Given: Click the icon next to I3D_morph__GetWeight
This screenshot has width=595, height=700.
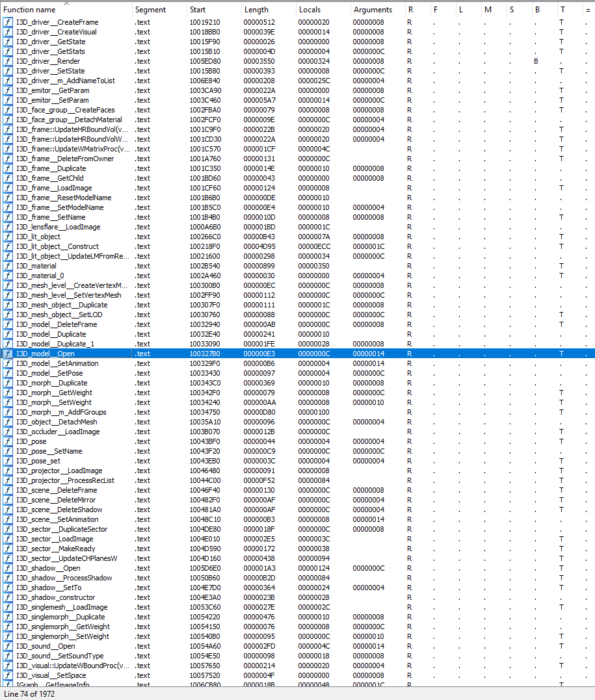Looking at the screenshot, I should [8, 393].
